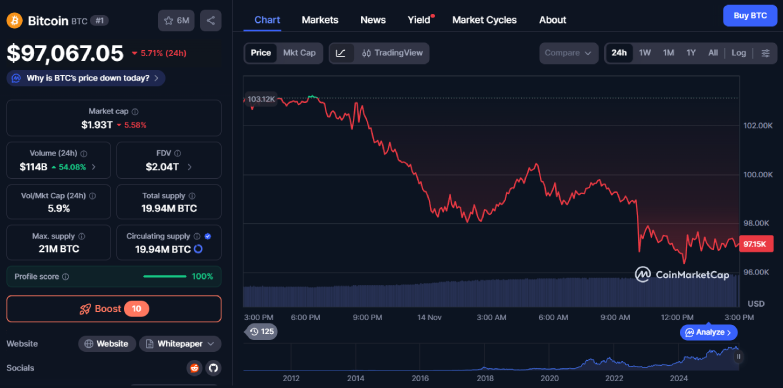Click the history events 125 badge
Viewport: 783px width, 388px height.
(x=261, y=332)
